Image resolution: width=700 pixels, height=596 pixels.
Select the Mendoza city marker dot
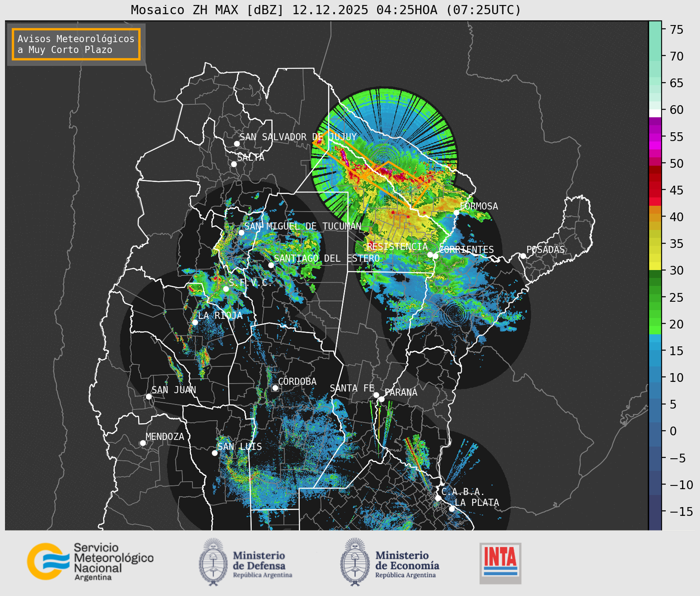click(x=143, y=443)
